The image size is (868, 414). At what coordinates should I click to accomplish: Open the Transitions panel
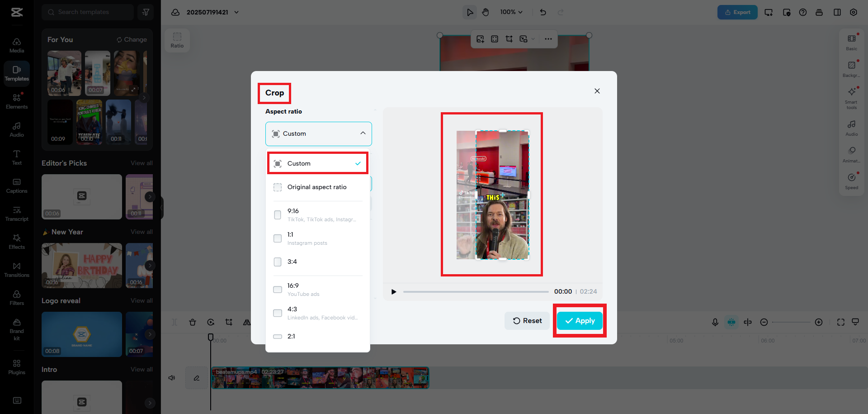[16, 269]
